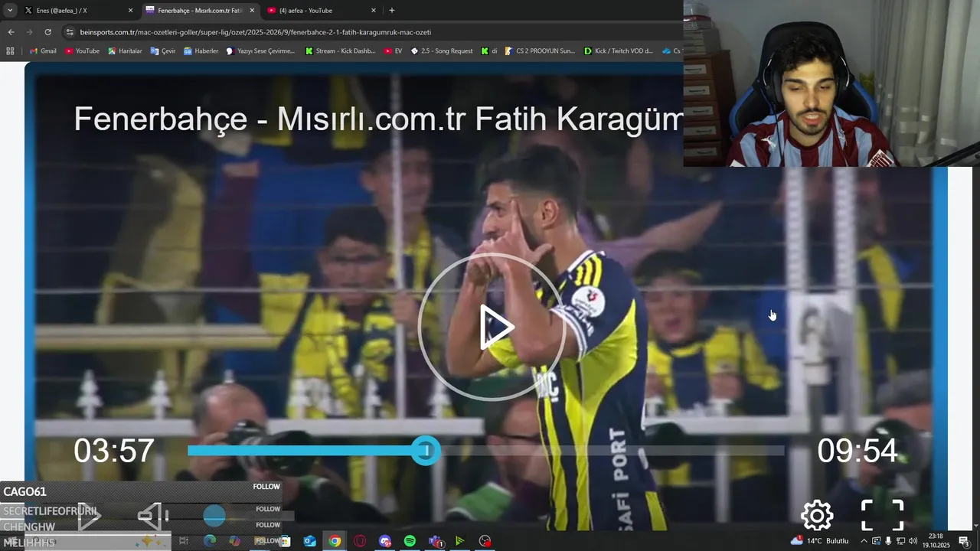Open weather widget showing 14°C Bulutlu
The width and height of the screenshot is (980, 551).
[x=819, y=541]
